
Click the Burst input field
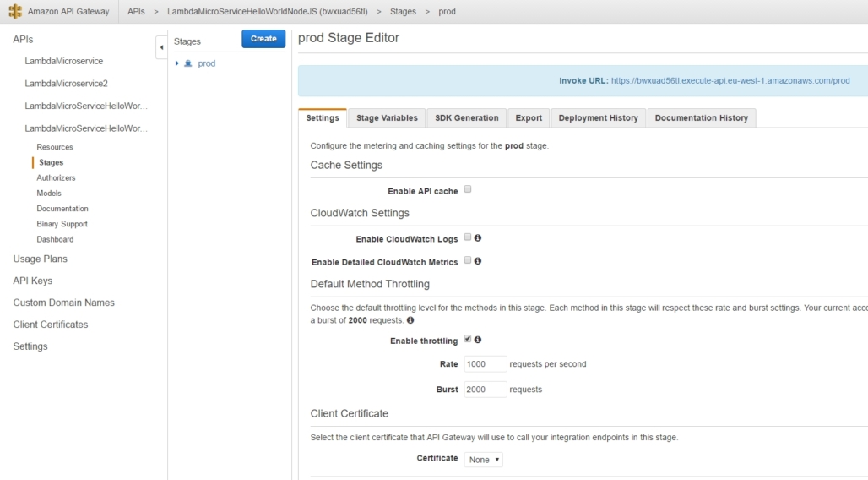coord(485,389)
